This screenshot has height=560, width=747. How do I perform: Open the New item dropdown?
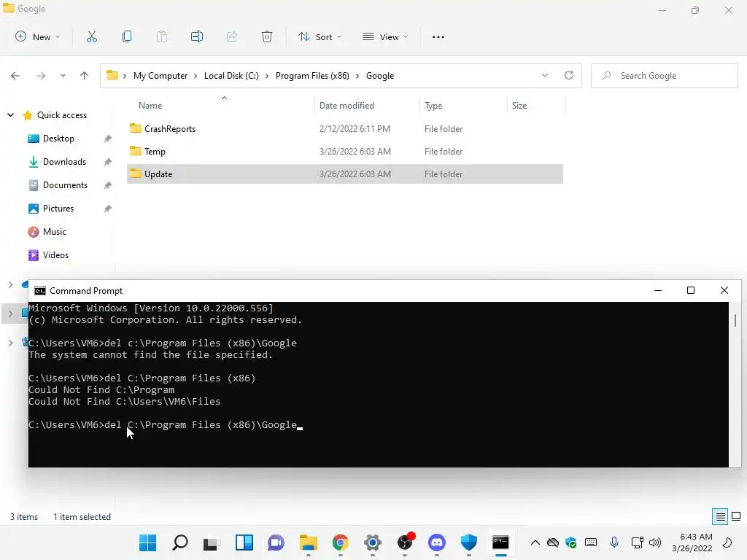click(x=38, y=36)
